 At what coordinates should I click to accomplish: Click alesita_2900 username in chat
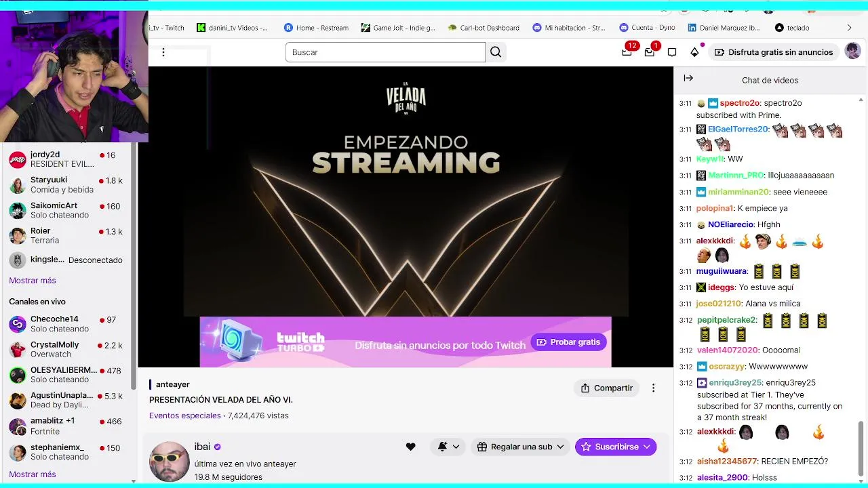pos(722,477)
